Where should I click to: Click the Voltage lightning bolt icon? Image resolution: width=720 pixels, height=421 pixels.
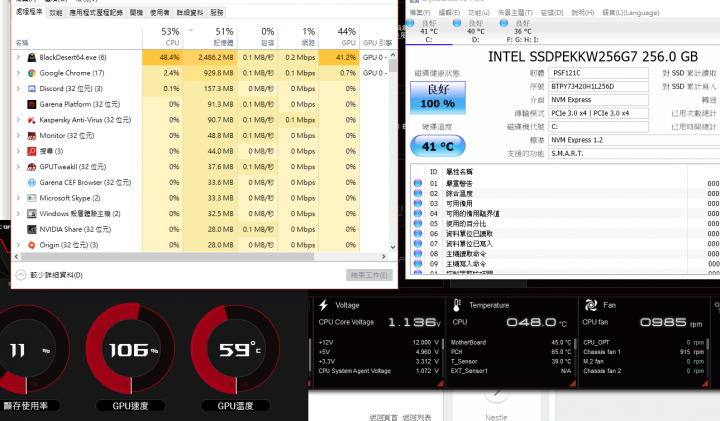pyautogui.click(x=323, y=305)
